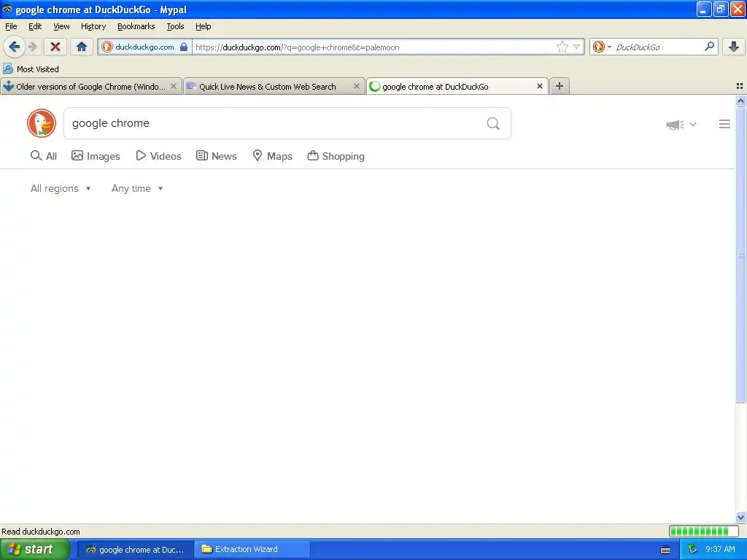The width and height of the screenshot is (747, 560).
Task: Open the browser home page
Action: coord(82,47)
